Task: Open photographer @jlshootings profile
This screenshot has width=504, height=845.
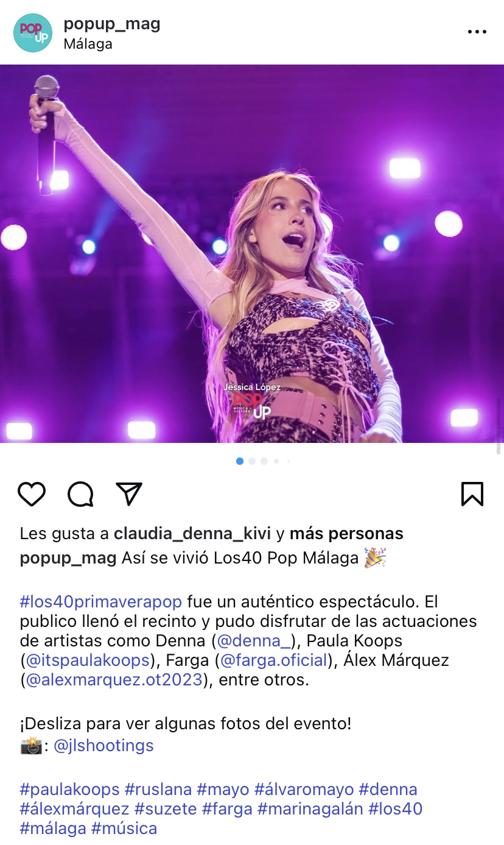Action: point(103,746)
